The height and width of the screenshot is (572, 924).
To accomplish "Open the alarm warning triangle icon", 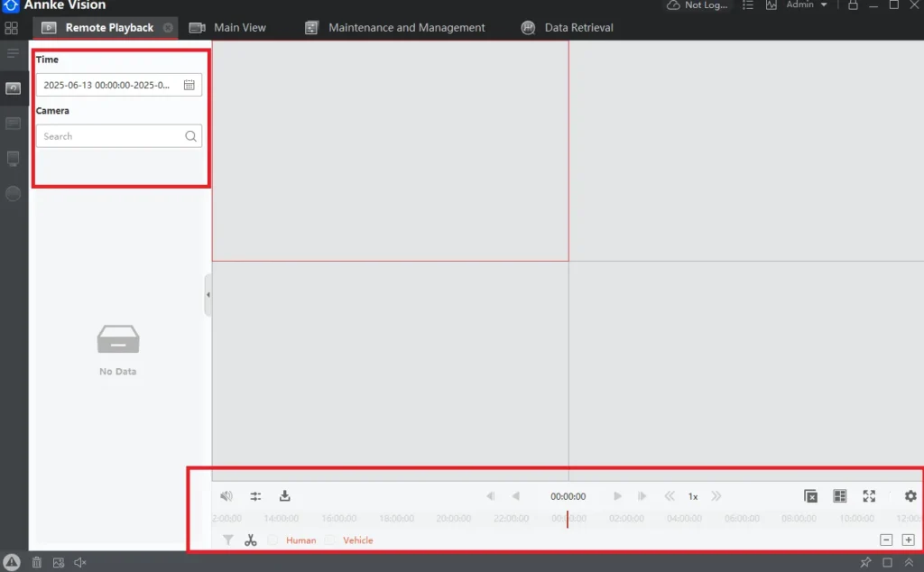I will pyautogui.click(x=12, y=562).
